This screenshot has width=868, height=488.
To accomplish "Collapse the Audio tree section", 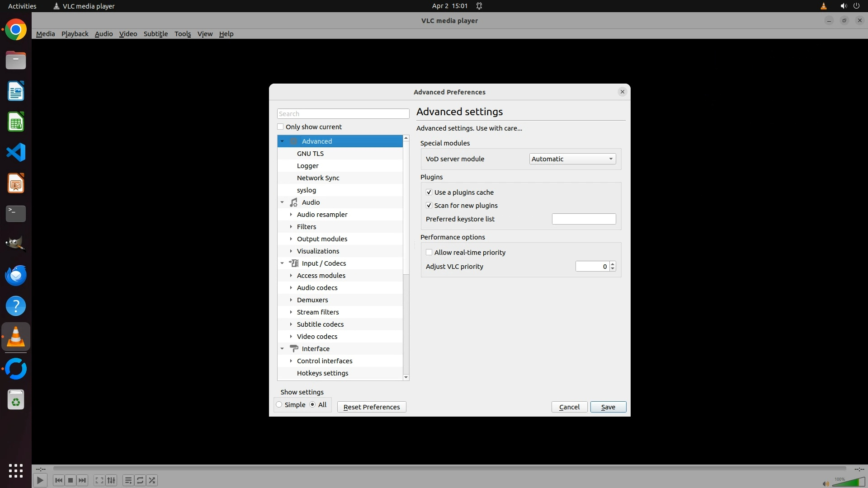I will pyautogui.click(x=282, y=202).
